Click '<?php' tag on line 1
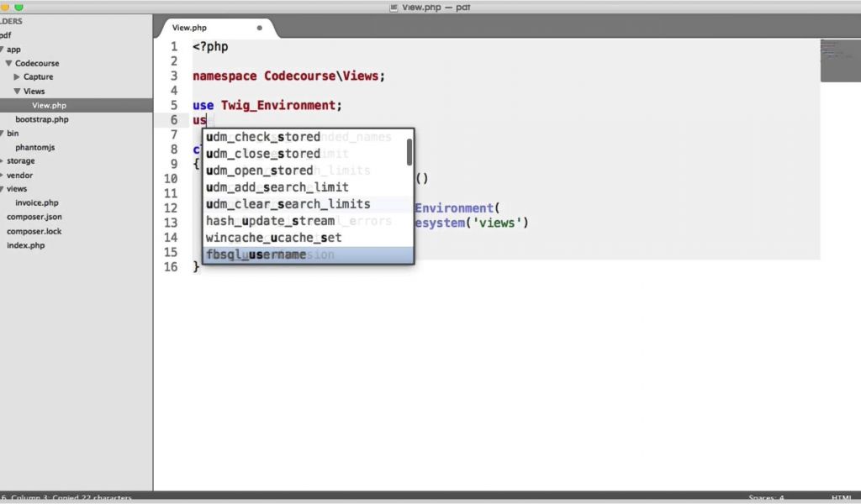This screenshot has height=504, width=861. 210,46
